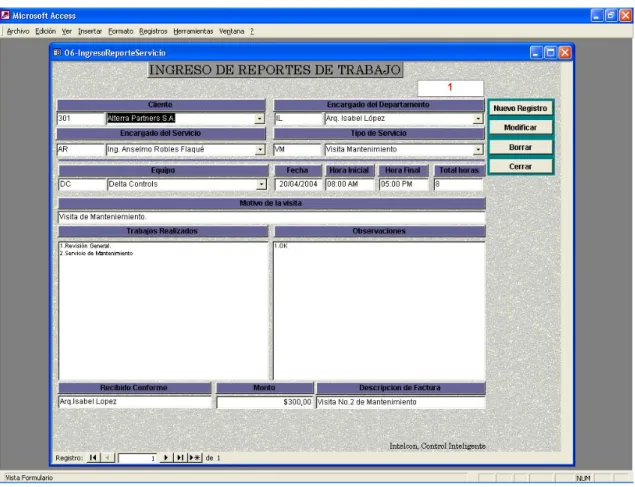Maximize the 06-IngresoReporteServicio form window
The height and width of the screenshot is (487, 635).
(550, 53)
